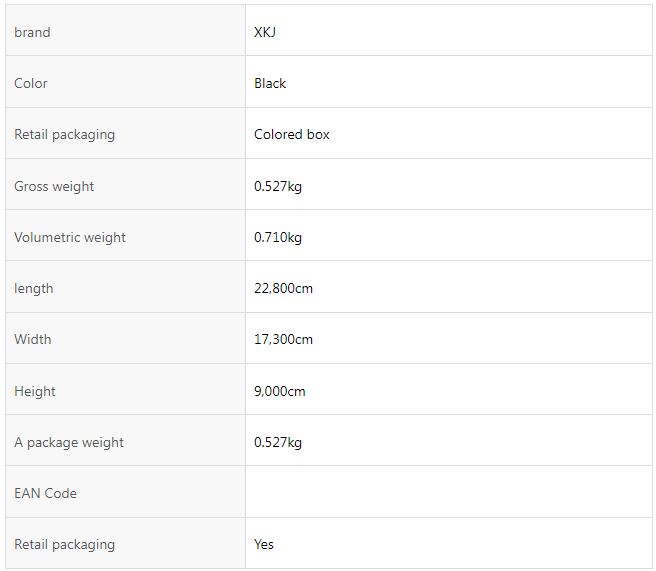Select the 0.710kg volumetric weight value
This screenshot has width=656, height=571.
pos(278,237)
